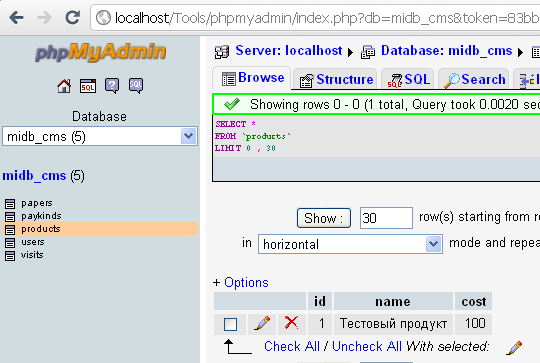The image size is (540, 363).
Task: Click the pencil edit icon for row 1
Action: coord(262,323)
